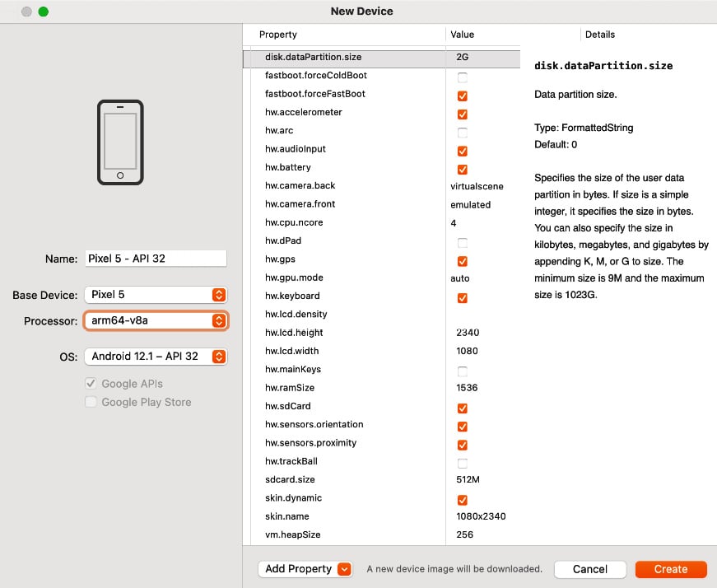Viewport: 717px width, 588px height.
Task: Click the virtualscene value for hw.camera.back
Action: (x=477, y=186)
